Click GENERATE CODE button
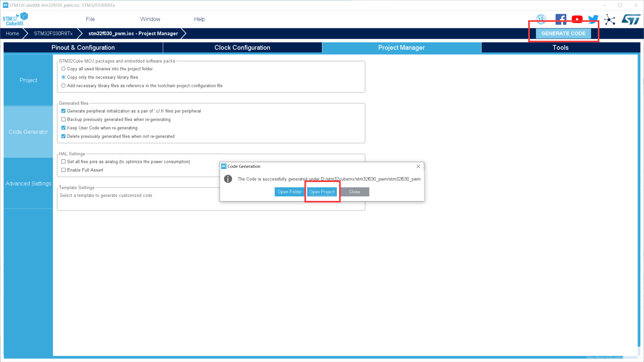This screenshot has height=362, width=644. pyautogui.click(x=564, y=34)
